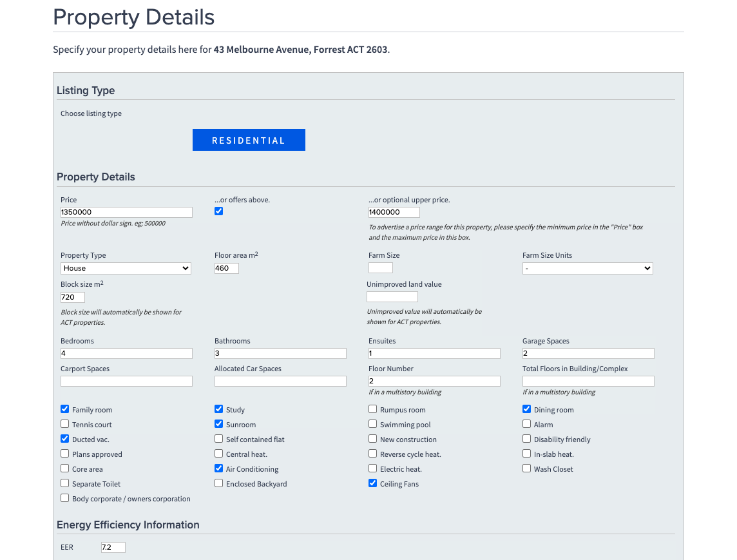This screenshot has height=560, width=737.
Task: Click the RESIDENTIAL listing type button
Action: [249, 140]
